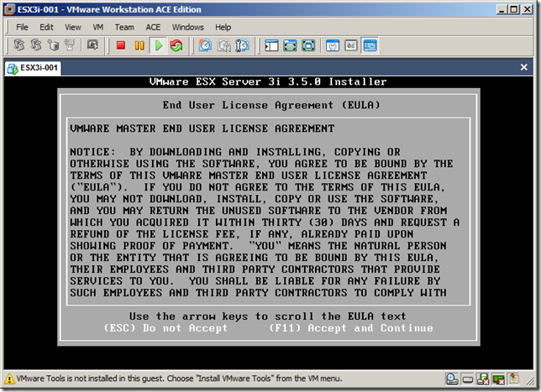The width and height of the screenshot is (541, 392).
Task: Open the Windows menu
Action: point(187,27)
